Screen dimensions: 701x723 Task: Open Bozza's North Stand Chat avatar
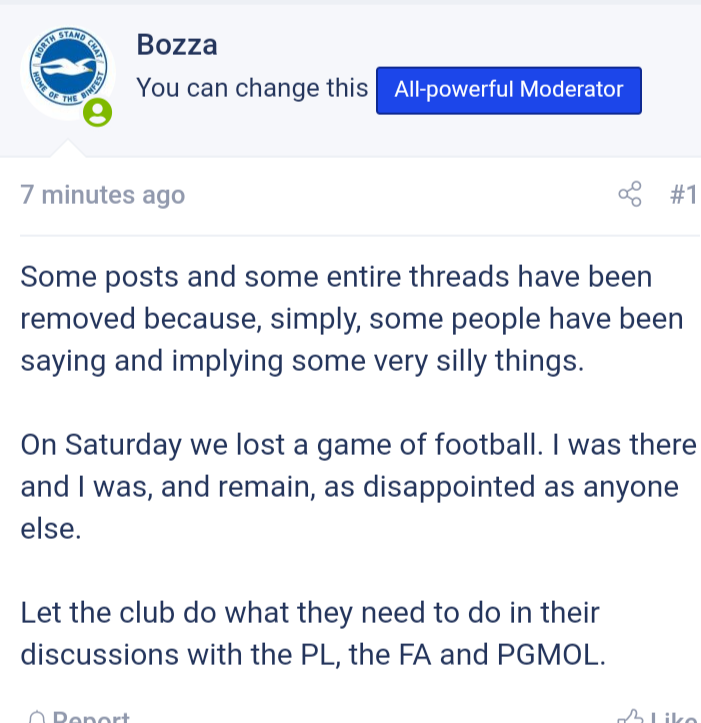[68, 73]
